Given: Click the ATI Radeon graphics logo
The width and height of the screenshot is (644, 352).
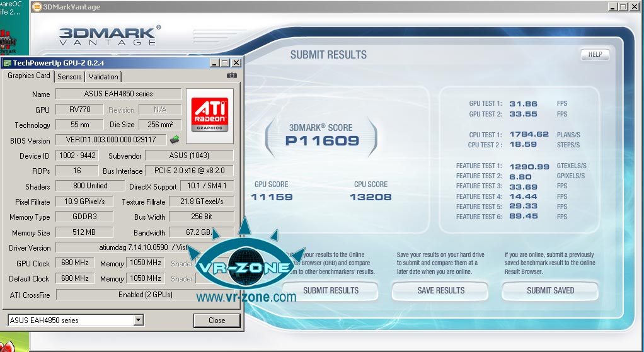Looking at the screenshot, I should (209, 116).
